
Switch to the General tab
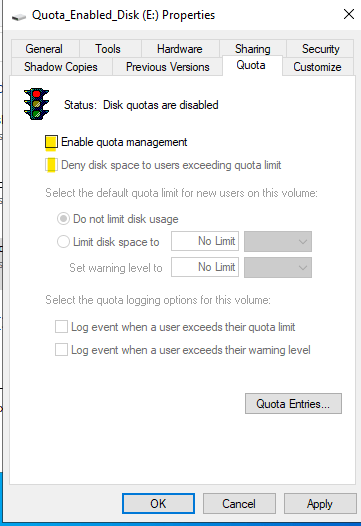coord(44,49)
